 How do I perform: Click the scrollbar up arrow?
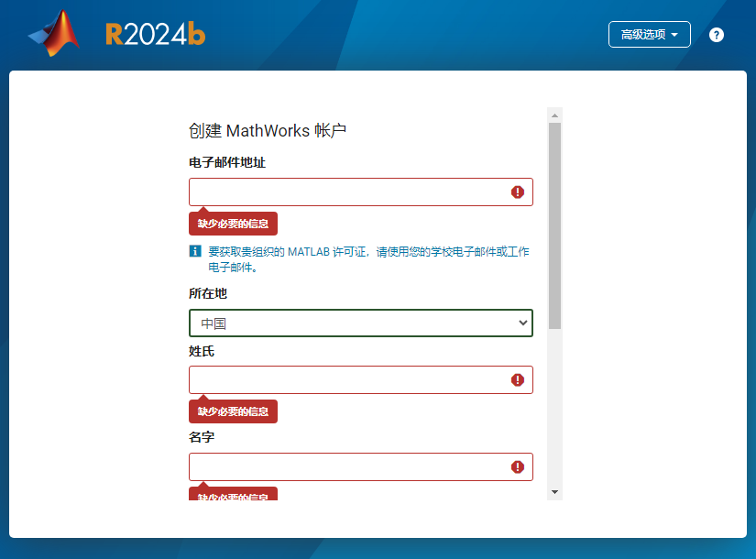(x=554, y=115)
